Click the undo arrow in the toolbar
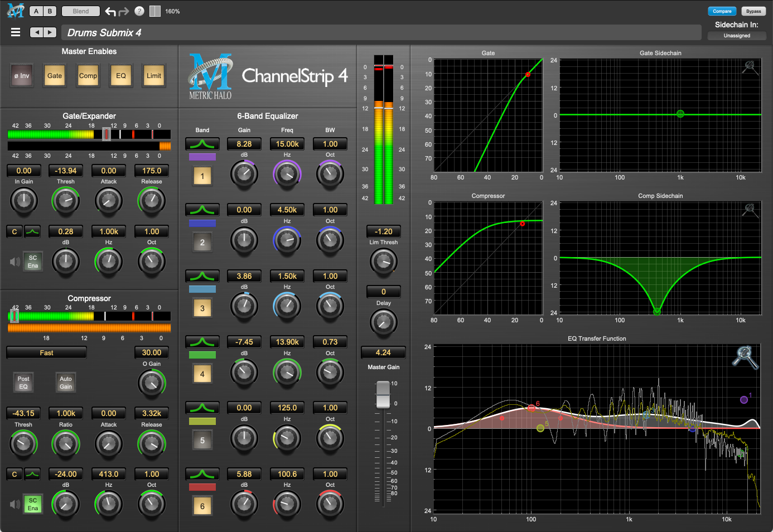 pos(109,11)
